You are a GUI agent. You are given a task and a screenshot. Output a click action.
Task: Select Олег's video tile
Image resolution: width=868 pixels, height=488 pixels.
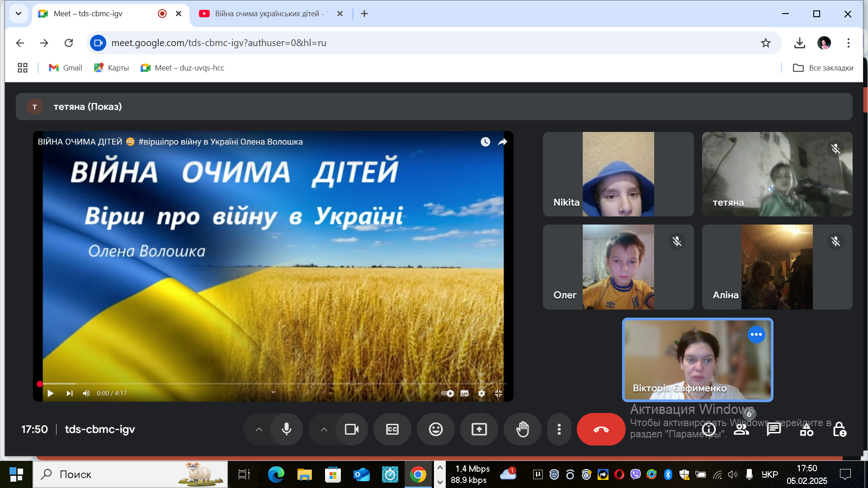click(x=618, y=267)
